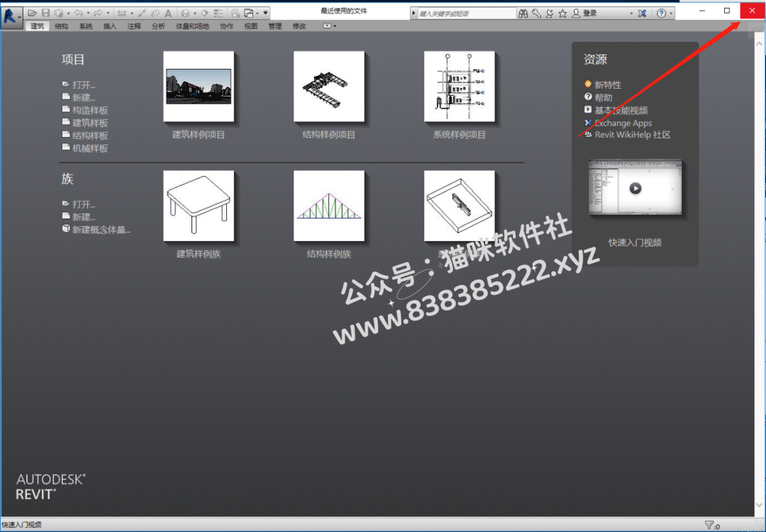Image resolution: width=766 pixels, height=532 pixels.
Task: Click the binoculars search icon
Action: 523,13
